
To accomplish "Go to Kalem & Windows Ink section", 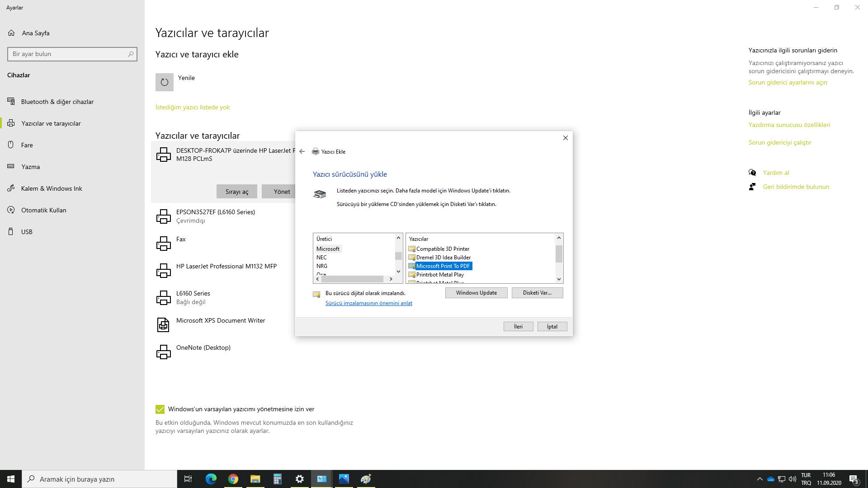I will click(52, 188).
